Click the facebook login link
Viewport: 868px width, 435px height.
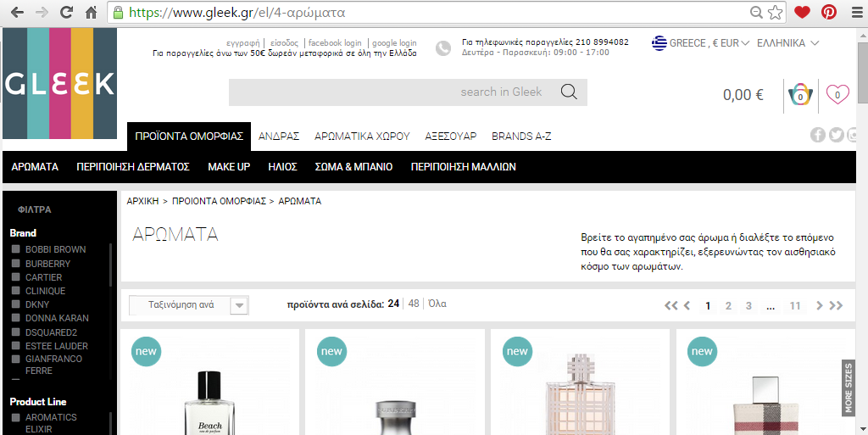coord(335,42)
